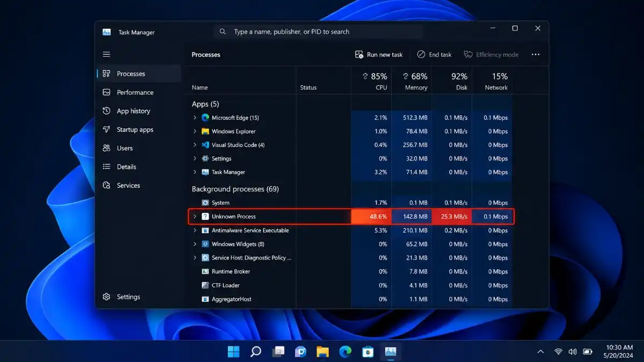Click Background processes (69) group header

(236, 189)
